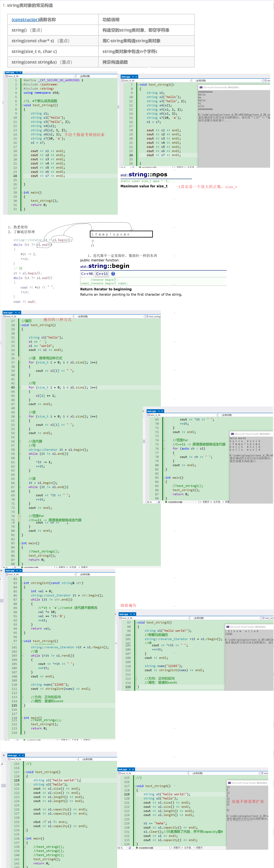274x868 pixels.
Task: Switch to the C++98 tab
Action: (87, 274)
